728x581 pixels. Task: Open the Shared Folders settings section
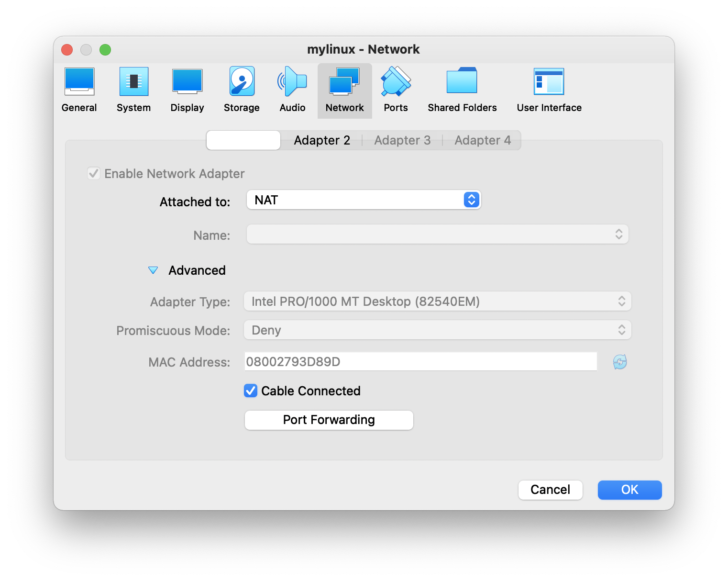(462, 90)
